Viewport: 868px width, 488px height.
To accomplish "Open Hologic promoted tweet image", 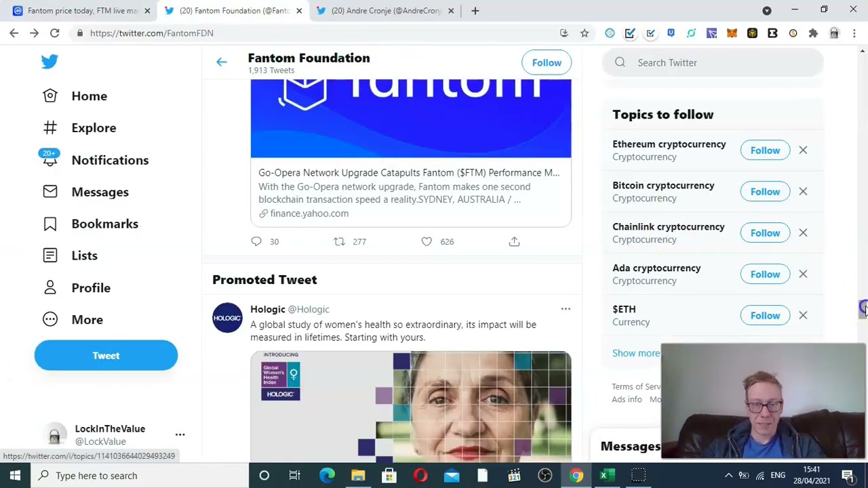I will coord(411,407).
